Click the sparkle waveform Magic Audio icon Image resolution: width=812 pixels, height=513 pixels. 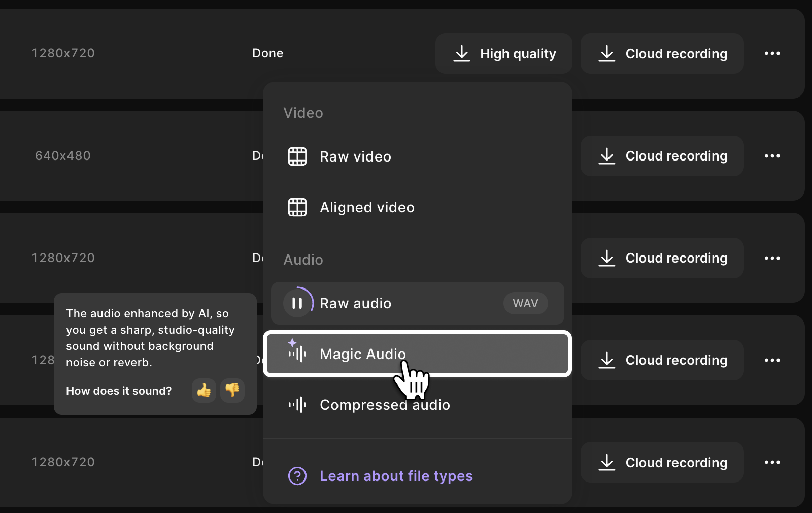coord(297,352)
